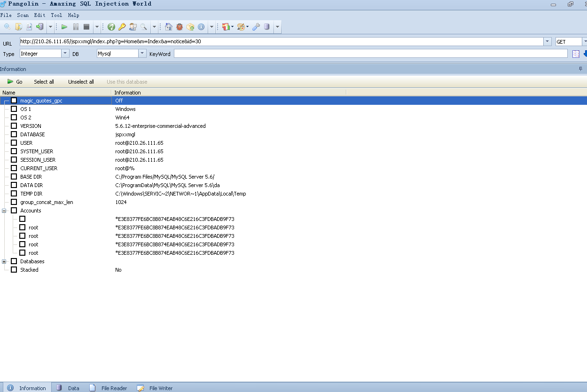The height and width of the screenshot is (392, 587).
Task: Click into the URL input field
Action: 282,42
